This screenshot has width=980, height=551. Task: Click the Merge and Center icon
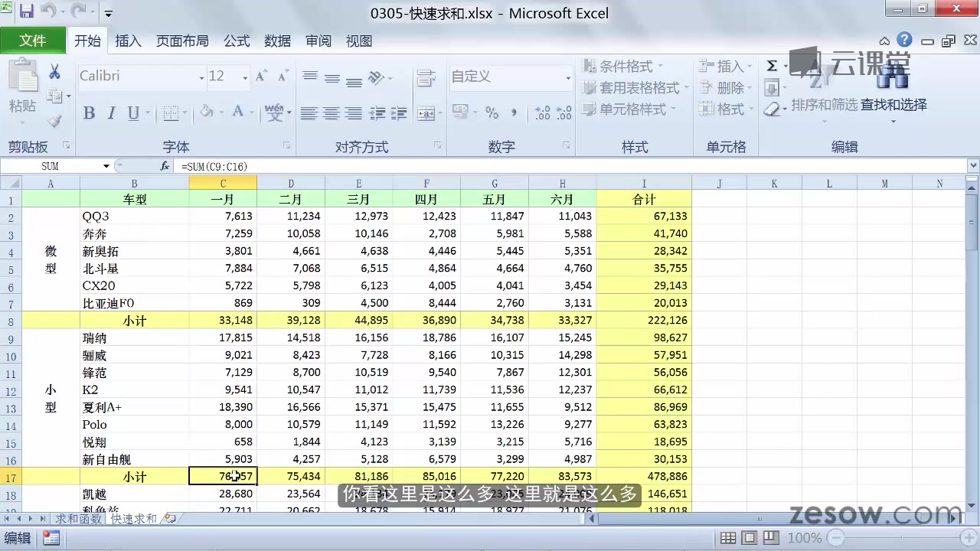pyautogui.click(x=426, y=113)
